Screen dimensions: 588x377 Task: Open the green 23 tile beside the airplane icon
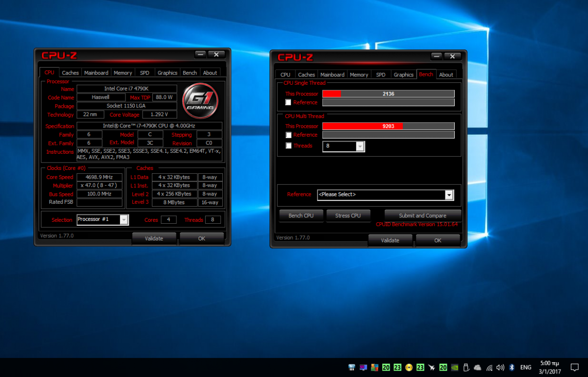click(x=420, y=367)
